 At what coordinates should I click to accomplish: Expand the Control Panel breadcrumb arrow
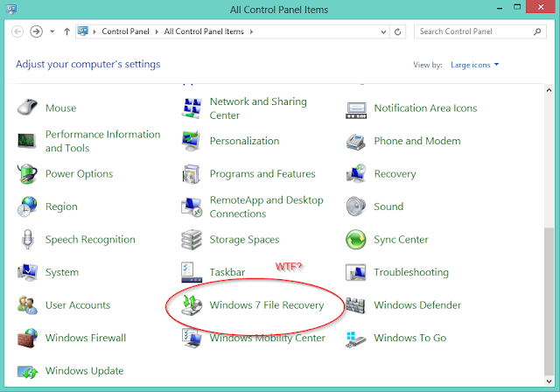(157, 31)
